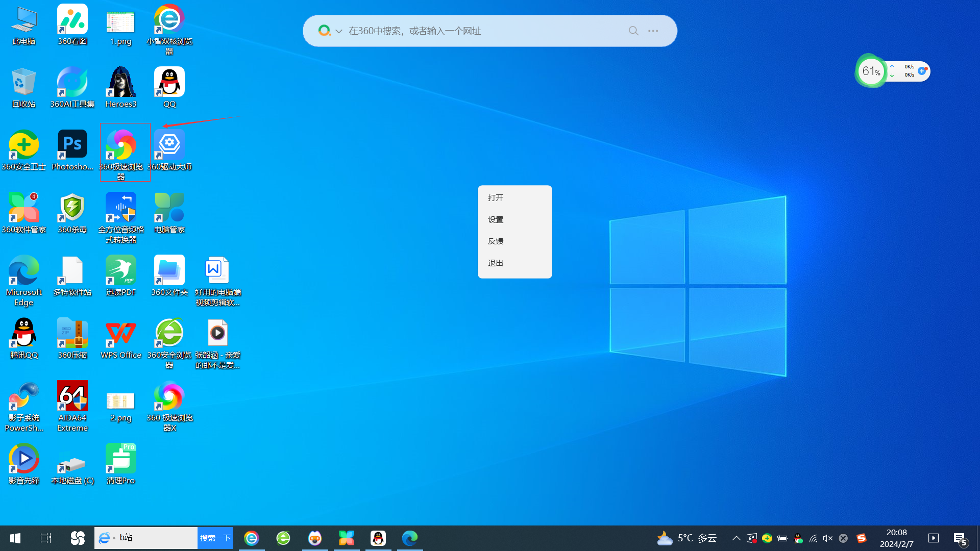Select the 影音先锋 player shortcut
Image resolution: width=980 pixels, height=551 pixels.
coord(24,464)
